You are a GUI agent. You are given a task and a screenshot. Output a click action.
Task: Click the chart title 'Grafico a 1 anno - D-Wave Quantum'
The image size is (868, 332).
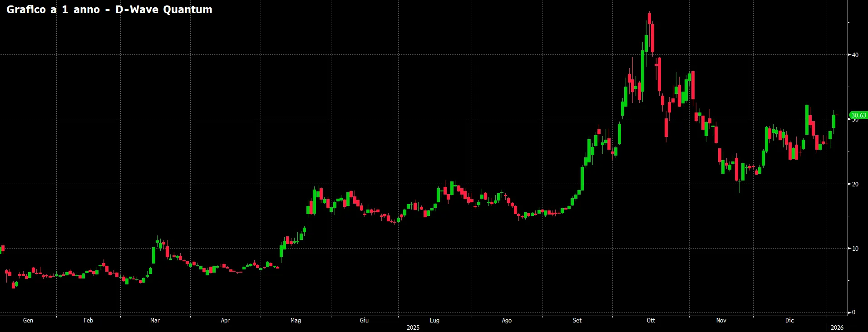point(109,10)
